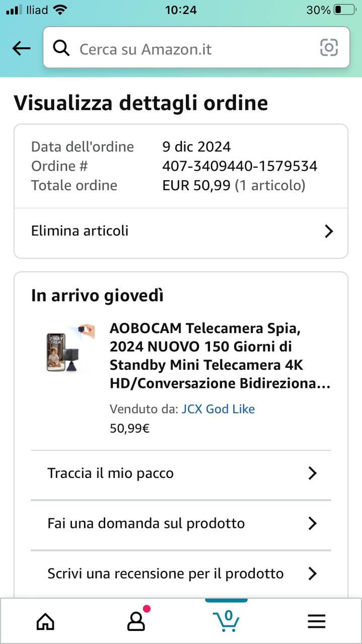
Task: Tap chevron beside Scrivi una recensione
Action: [313, 574]
